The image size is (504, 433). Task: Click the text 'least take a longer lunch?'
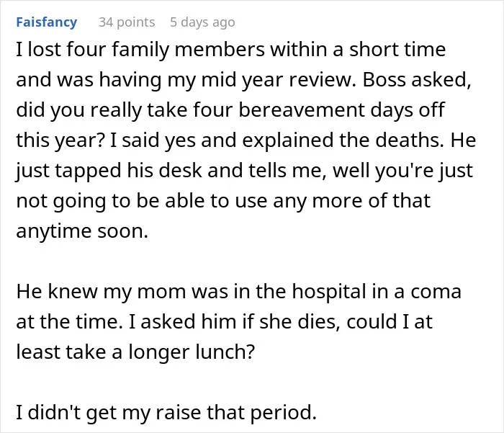pos(135,352)
